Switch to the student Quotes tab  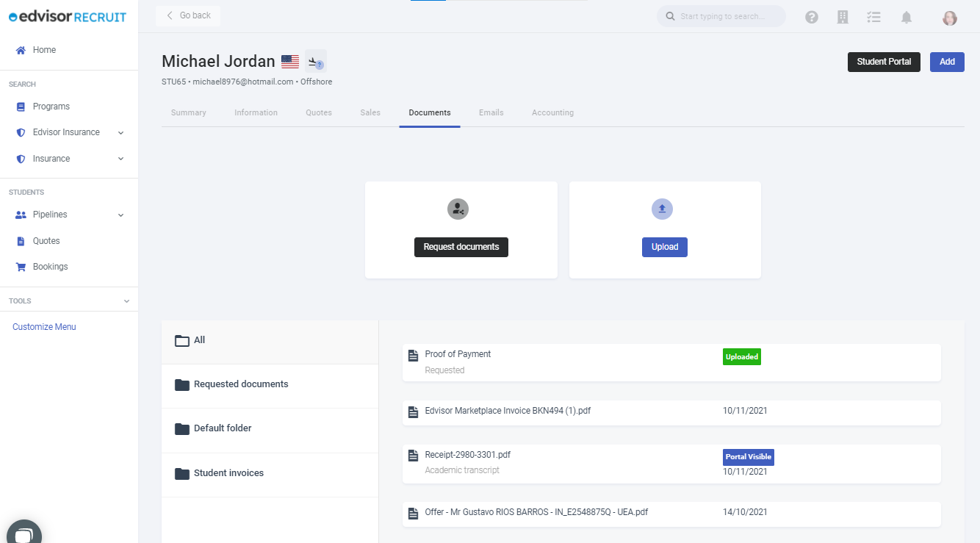319,112
